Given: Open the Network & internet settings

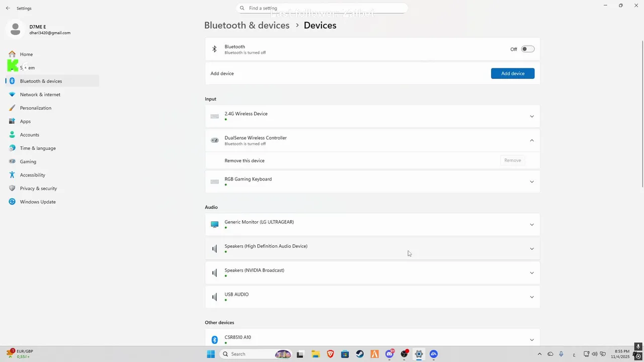Looking at the screenshot, I should coord(40,95).
